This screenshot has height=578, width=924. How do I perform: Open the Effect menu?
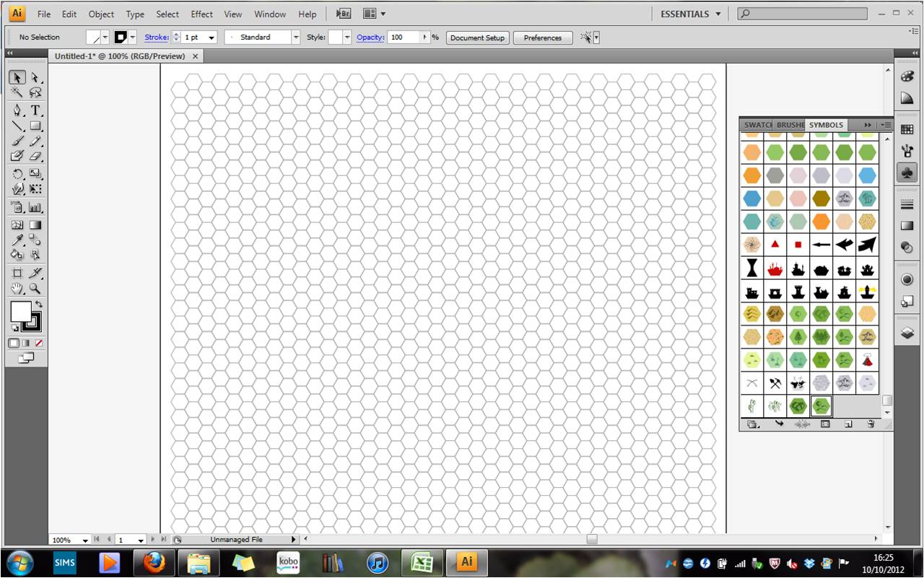click(x=201, y=14)
